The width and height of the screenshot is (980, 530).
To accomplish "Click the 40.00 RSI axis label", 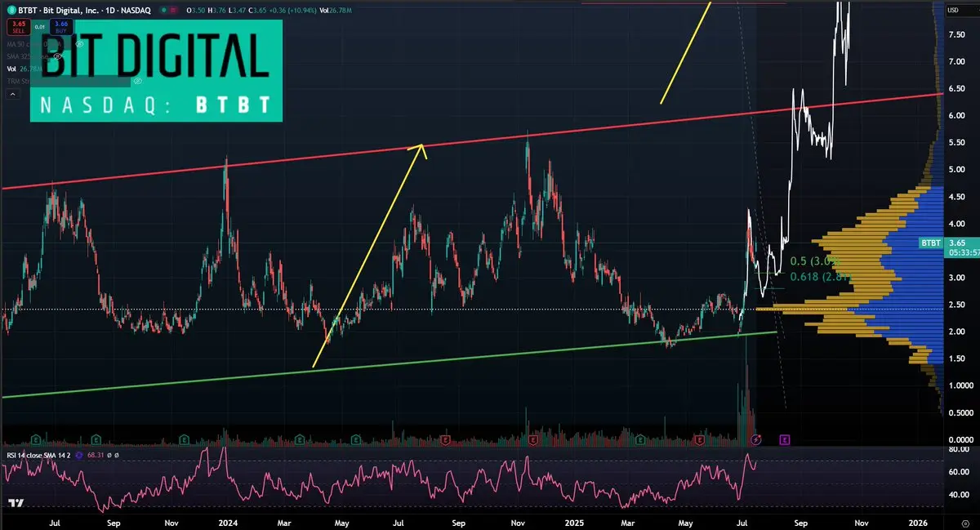I will pyautogui.click(x=959, y=495).
